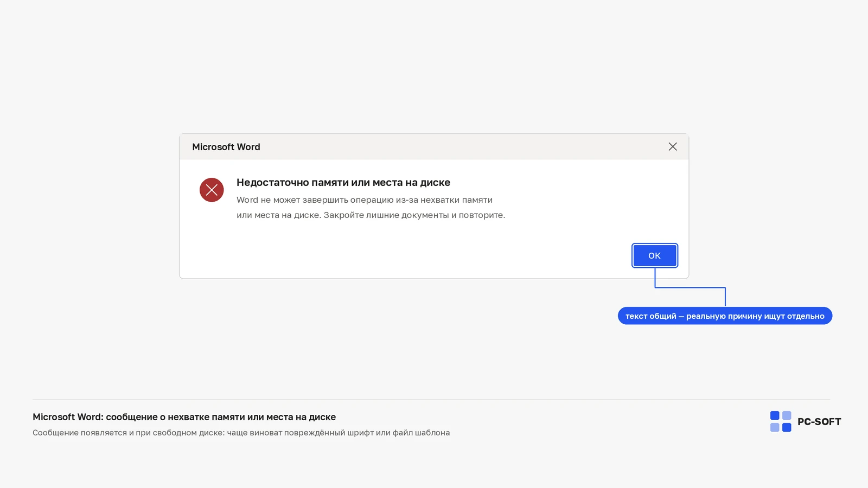Click the 'Microsoft Word' dialog title

tap(226, 147)
